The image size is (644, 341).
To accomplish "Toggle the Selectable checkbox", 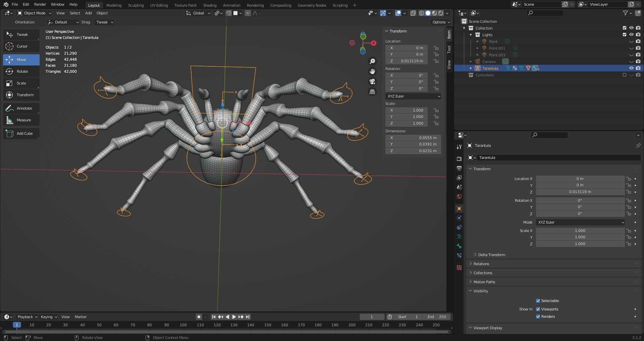I will 538,301.
